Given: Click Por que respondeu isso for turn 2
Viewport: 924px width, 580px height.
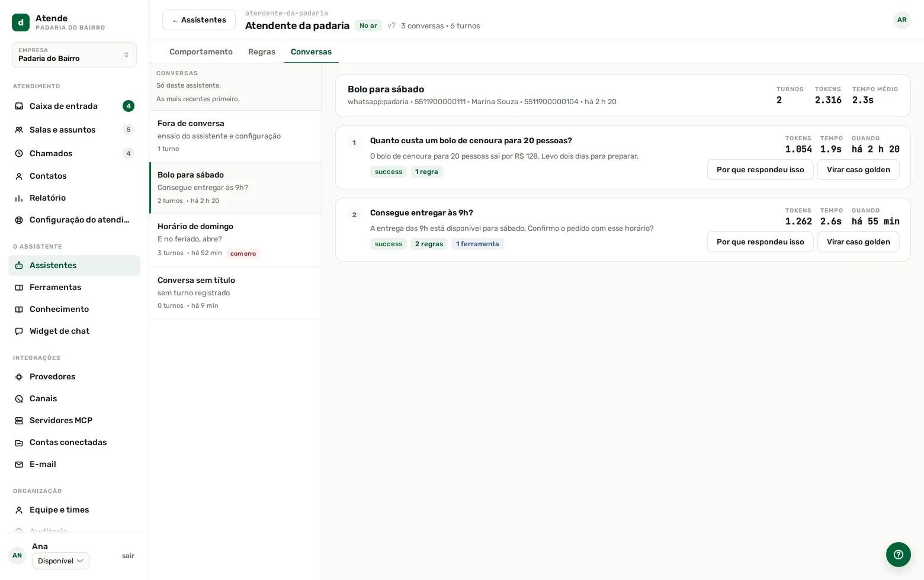Looking at the screenshot, I should click(x=761, y=242).
